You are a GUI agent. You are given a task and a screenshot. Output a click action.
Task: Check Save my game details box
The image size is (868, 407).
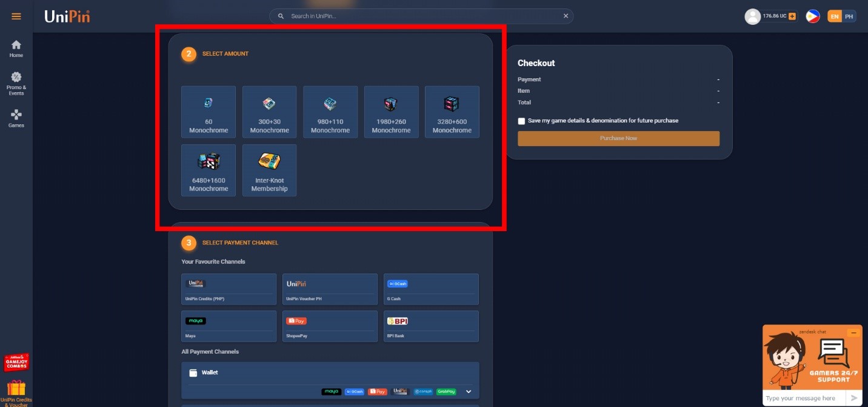click(x=521, y=121)
